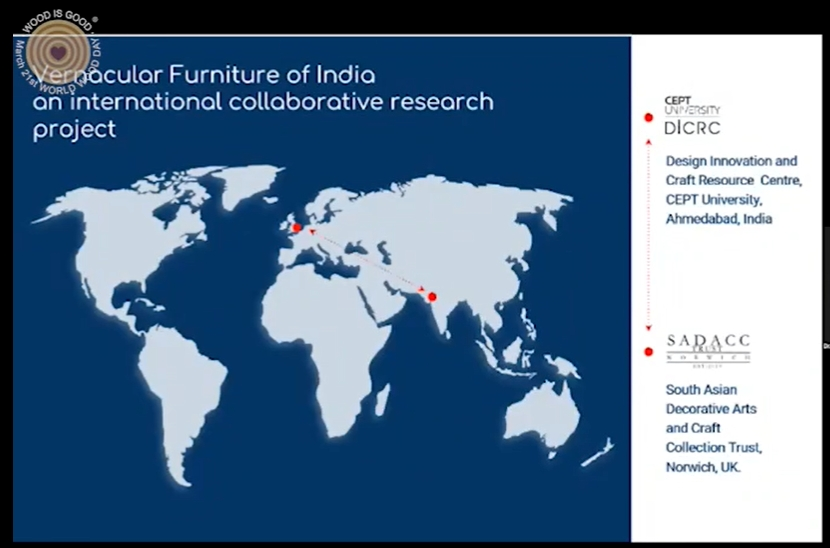The image size is (830, 548).
Task: Click the Wood is Good logo
Action: [58, 50]
